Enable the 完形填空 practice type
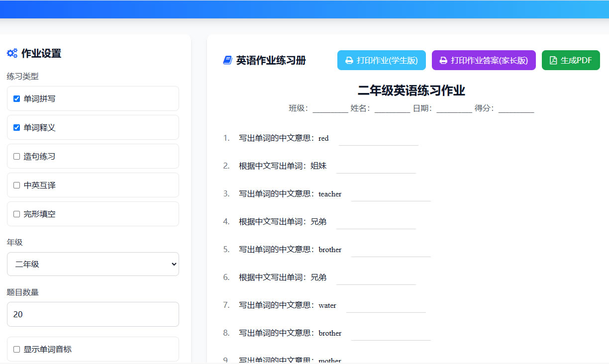Screen dimensions: 609x364 pos(16,214)
